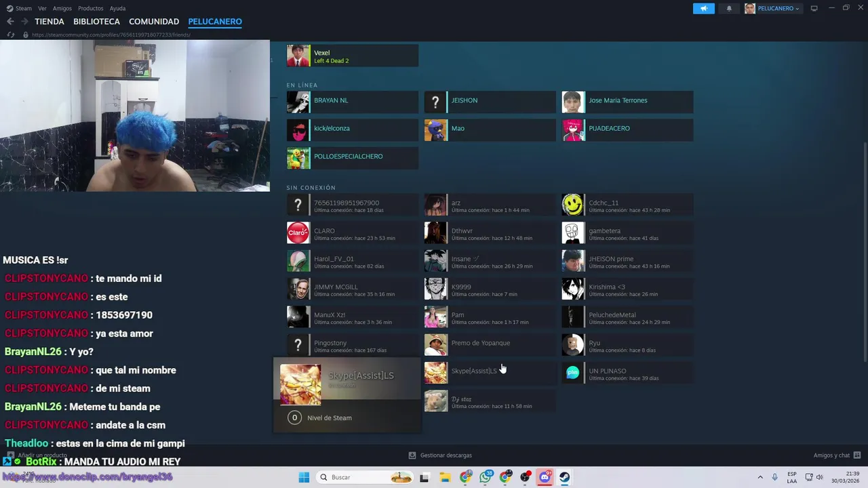The width and height of the screenshot is (868, 488).
Task: Select offline friend PeluchedeMetal
Action: [627, 317]
